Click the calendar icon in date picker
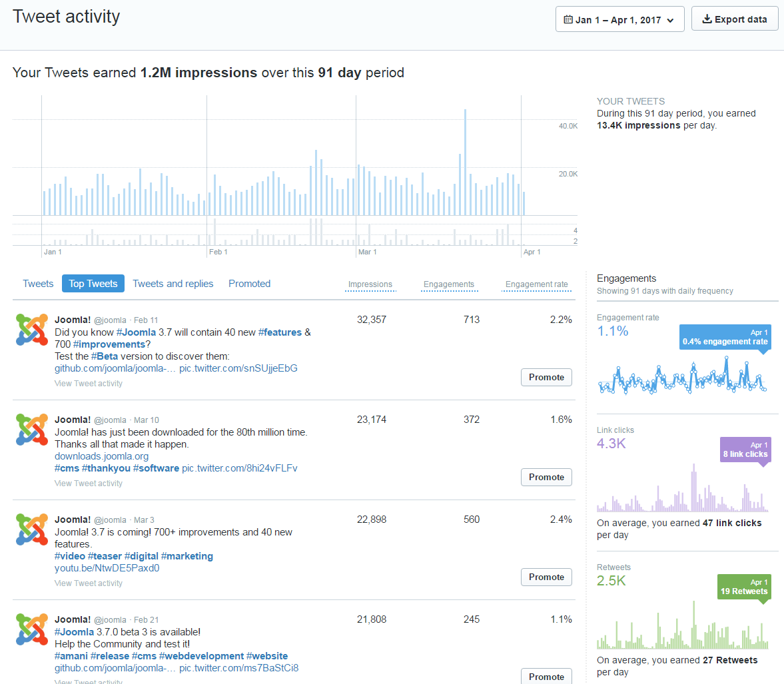The image size is (784, 684). 568,20
